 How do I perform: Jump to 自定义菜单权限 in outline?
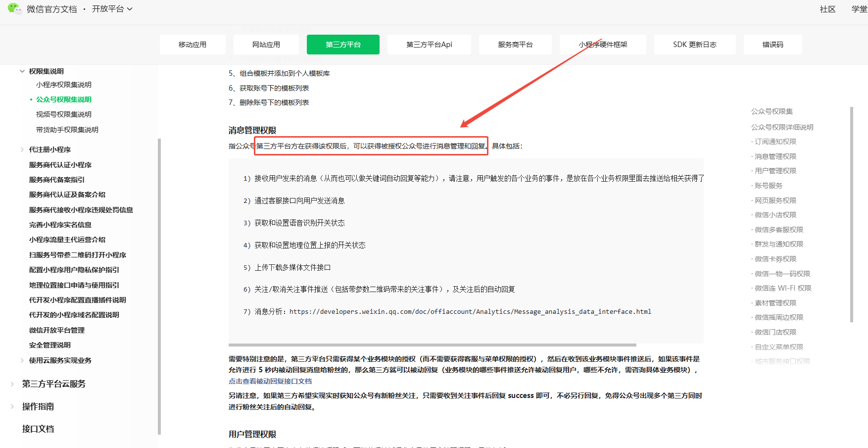click(x=779, y=347)
